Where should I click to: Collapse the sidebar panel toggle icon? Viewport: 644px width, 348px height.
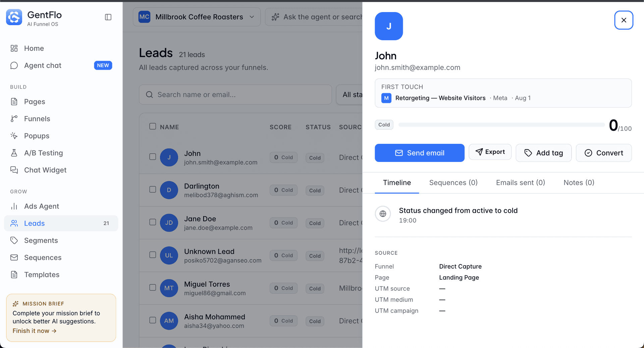click(x=108, y=17)
